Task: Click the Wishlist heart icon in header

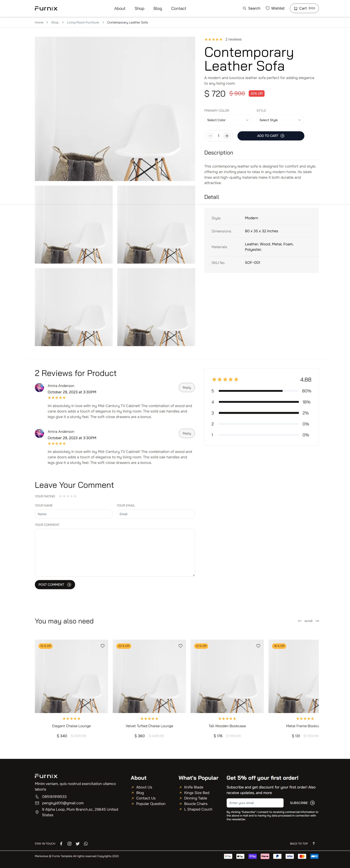Action: [x=268, y=8]
